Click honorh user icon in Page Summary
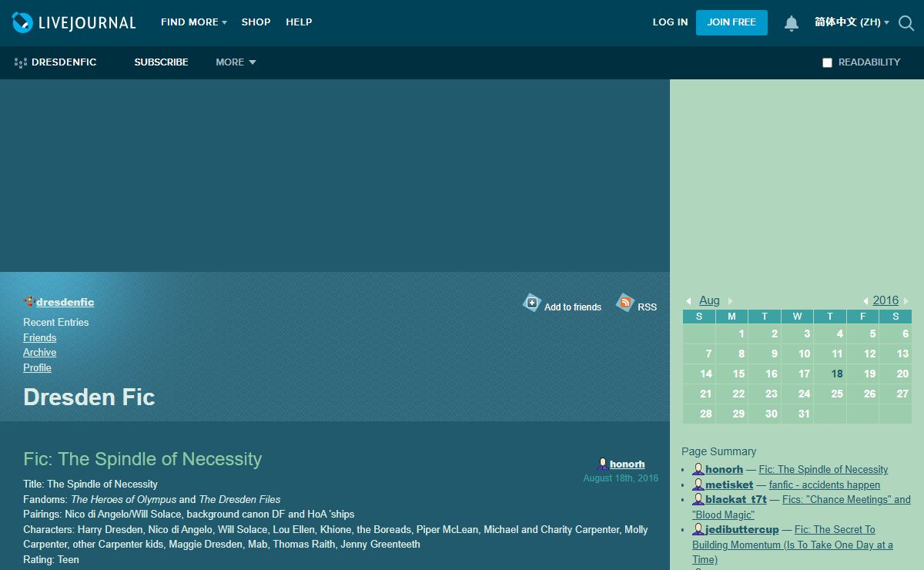This screenshot has width=924, height=570. click(x=698, y=469)
